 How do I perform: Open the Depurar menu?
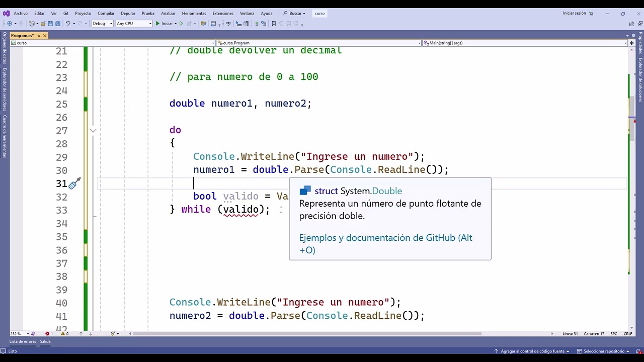pyautogui.click(x=128, y=14)
